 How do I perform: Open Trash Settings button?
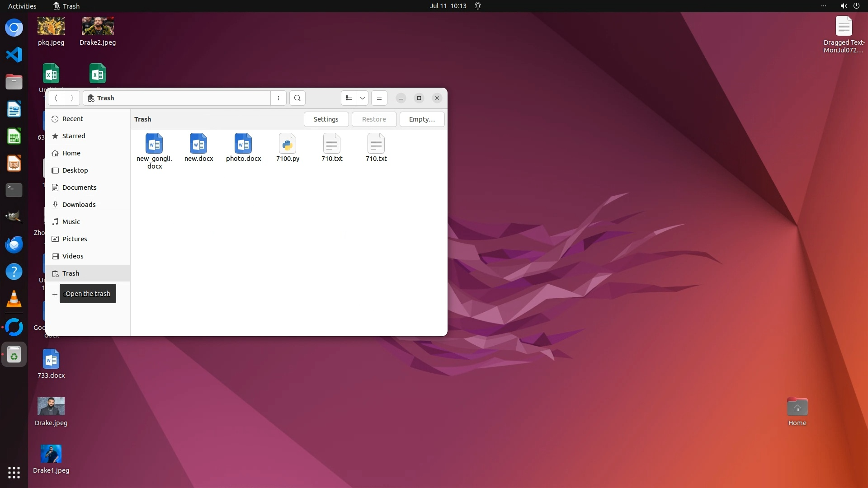pos(326,119)
